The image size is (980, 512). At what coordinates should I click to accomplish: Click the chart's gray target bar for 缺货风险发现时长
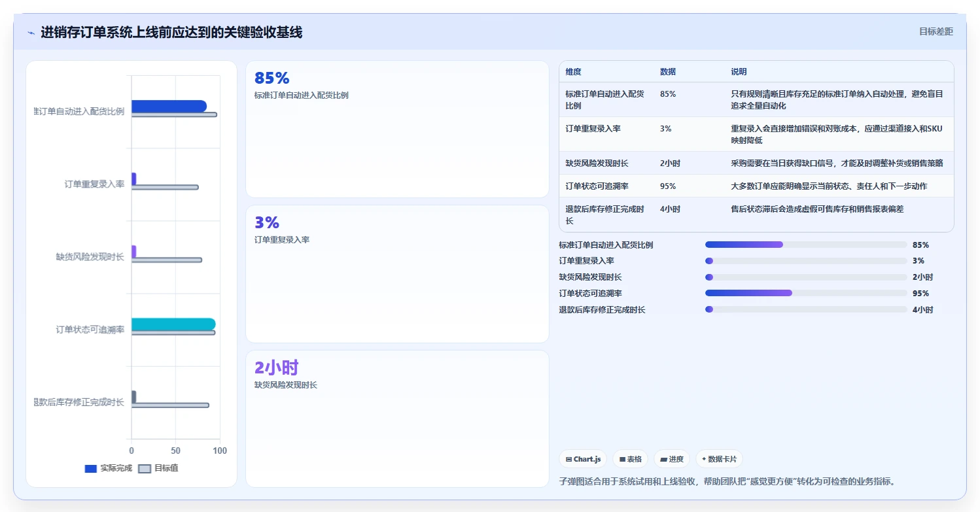tap(167, 260)
